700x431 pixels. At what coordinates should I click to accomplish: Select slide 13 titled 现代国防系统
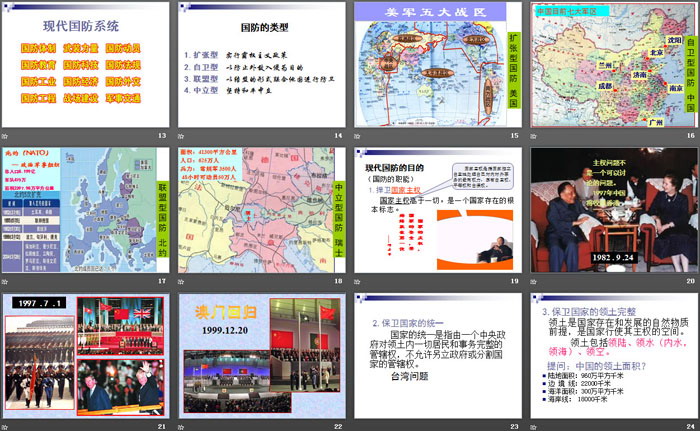tap(86, 64)
